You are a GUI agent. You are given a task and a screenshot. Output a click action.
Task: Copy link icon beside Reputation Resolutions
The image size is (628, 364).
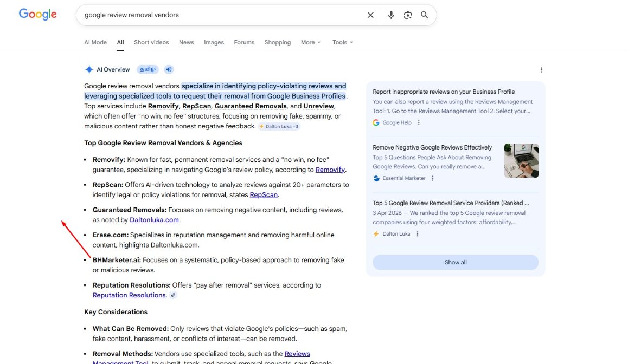[x=173, y=295]
